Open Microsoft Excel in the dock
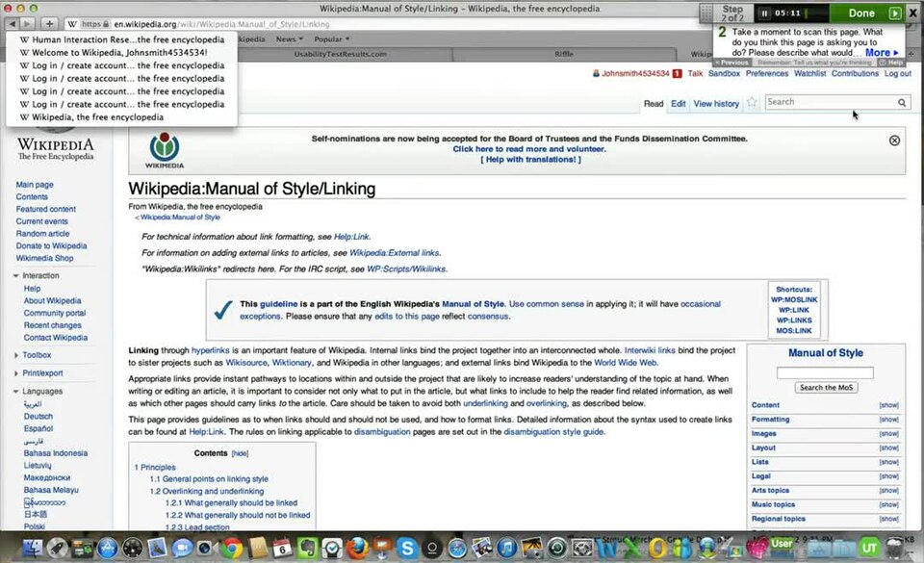924x563 pixels. pos(632,549)
